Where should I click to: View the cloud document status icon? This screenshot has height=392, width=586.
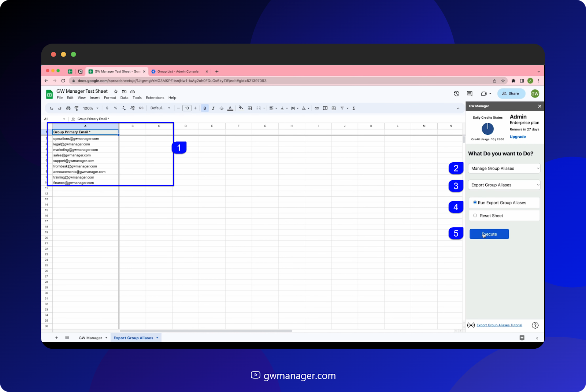pos(133,92)
